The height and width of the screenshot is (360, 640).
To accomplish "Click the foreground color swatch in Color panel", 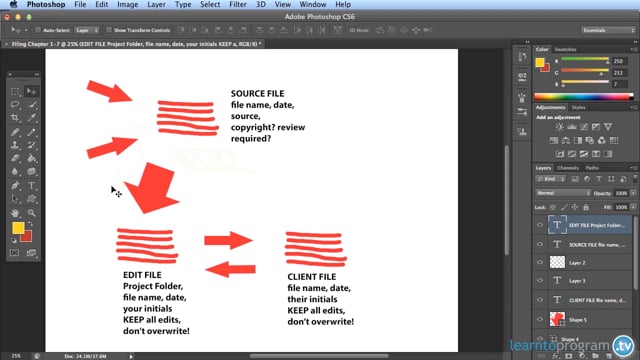I will (540, 62).
